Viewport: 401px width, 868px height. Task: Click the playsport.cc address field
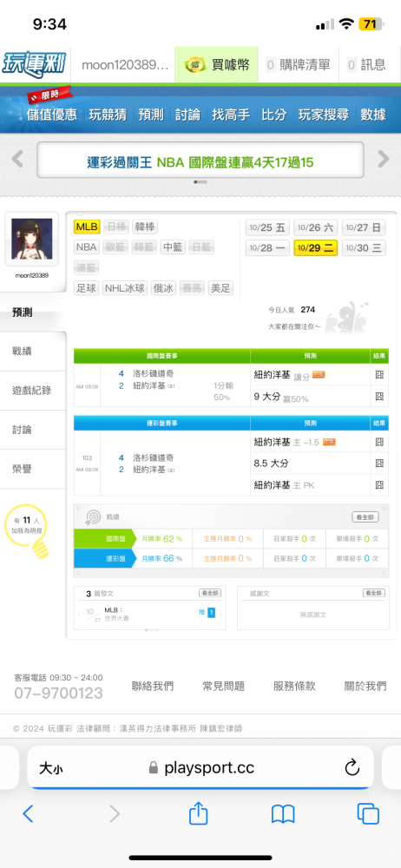click(200, 768)
